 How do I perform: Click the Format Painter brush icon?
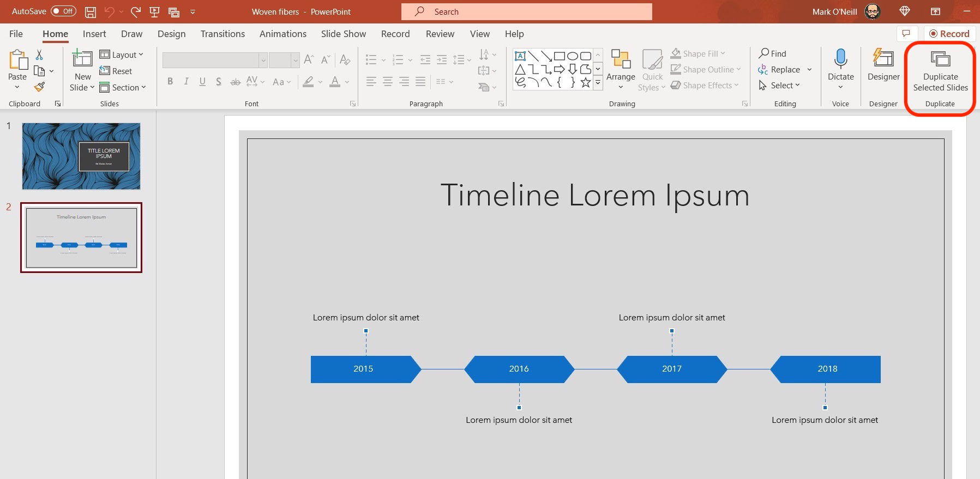pos(39,87)
